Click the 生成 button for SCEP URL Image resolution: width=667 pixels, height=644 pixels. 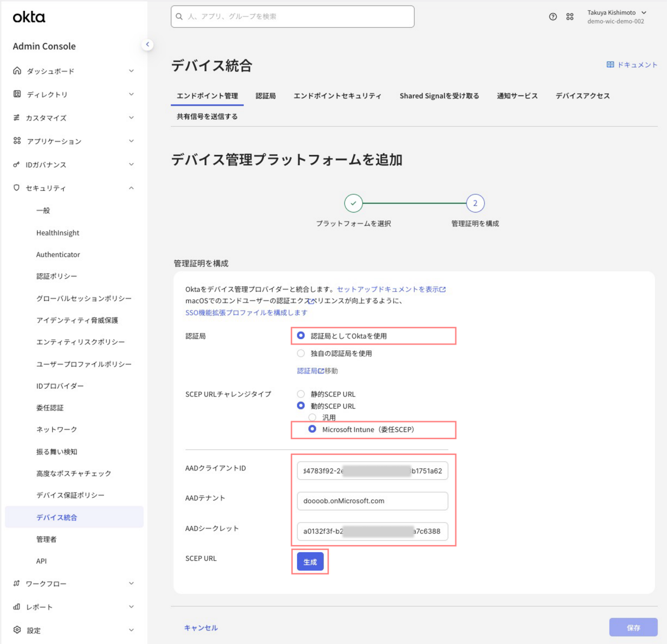[x=310, y=562]
